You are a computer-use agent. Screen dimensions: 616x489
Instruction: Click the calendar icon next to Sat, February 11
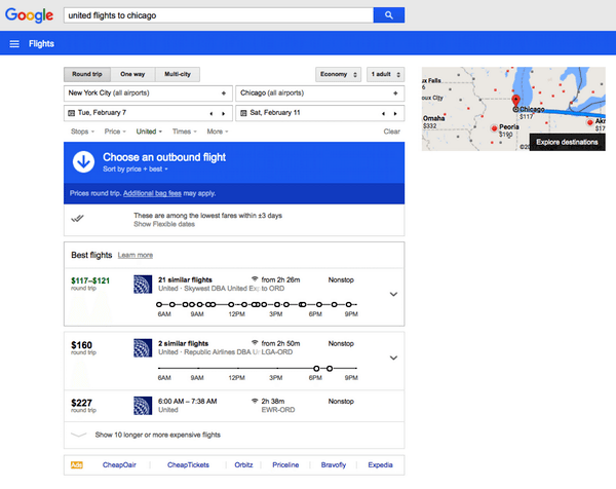point(245,113)
